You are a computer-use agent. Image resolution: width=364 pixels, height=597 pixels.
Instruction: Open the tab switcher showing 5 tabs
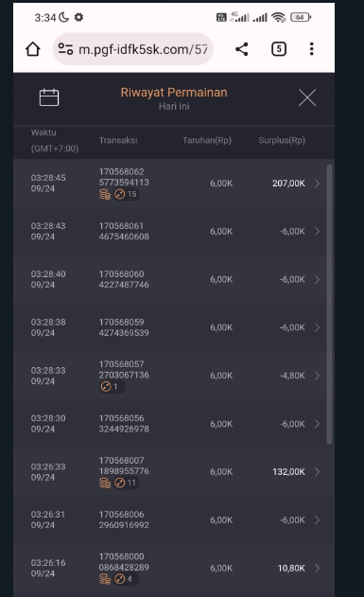tap(279, 49)
